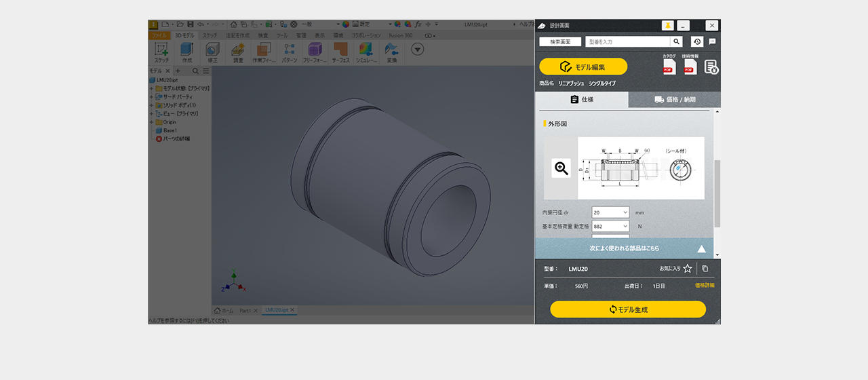Click the 型番を入力 search input field
The width and height of the screenshot is (868, 380).
tap(627, 42)
